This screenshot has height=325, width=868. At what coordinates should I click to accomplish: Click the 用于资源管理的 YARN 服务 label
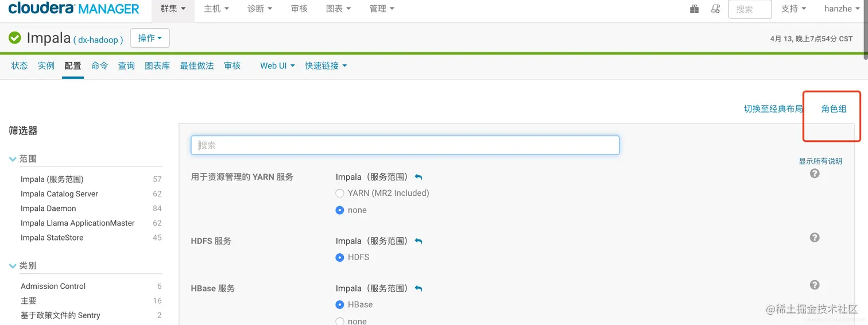click(242, 177)
